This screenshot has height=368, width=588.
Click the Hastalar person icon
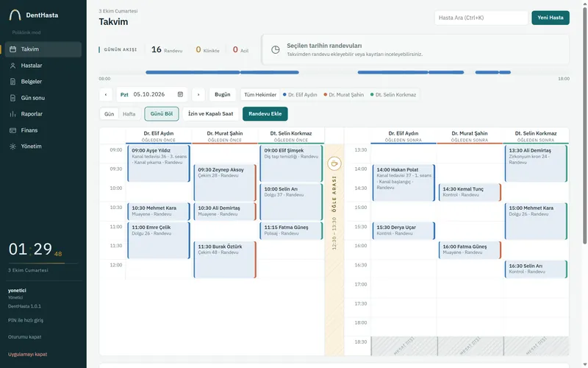tap(12, 66)
